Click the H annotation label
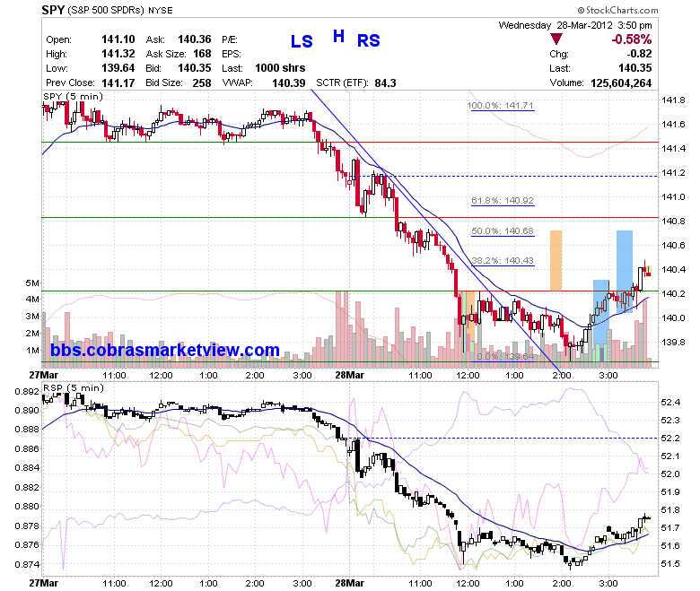700x591 pixels. (x=339, y=36)
